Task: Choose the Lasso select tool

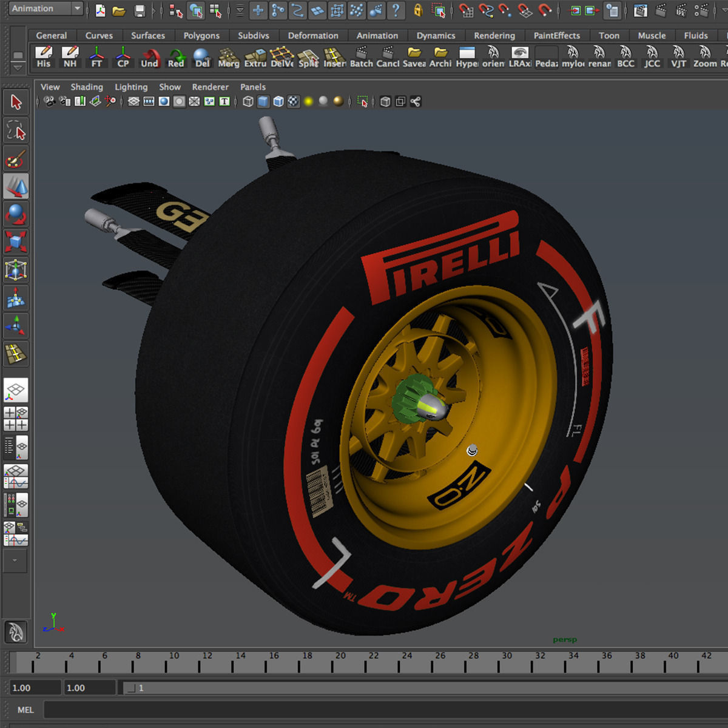Action: click(x=16, y=130)
